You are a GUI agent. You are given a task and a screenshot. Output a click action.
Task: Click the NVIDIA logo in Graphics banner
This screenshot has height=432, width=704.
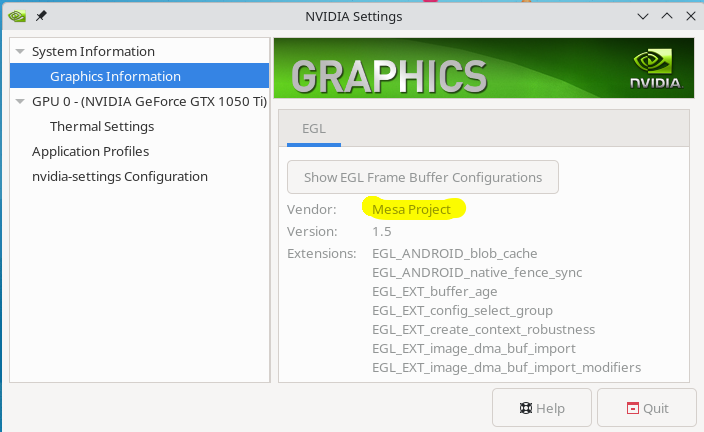pyautogui.click(x=655, y=69)
